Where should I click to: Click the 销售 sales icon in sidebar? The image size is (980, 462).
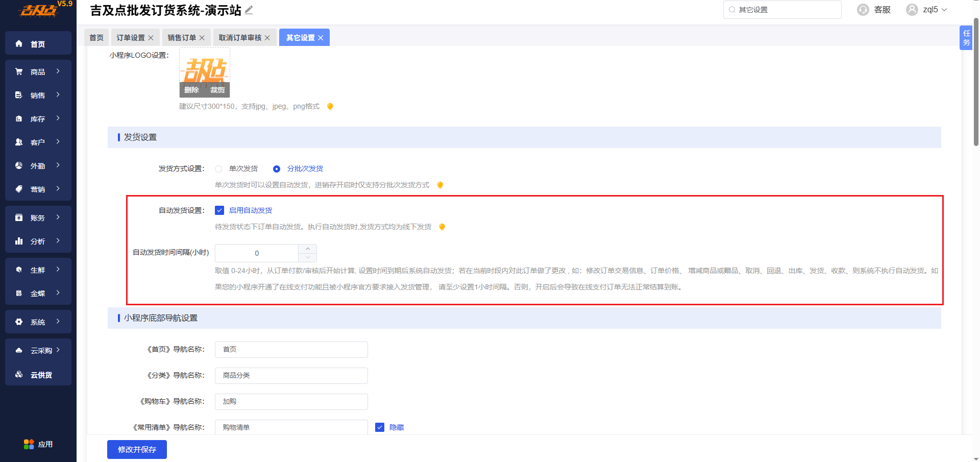(x=19, y=95)
